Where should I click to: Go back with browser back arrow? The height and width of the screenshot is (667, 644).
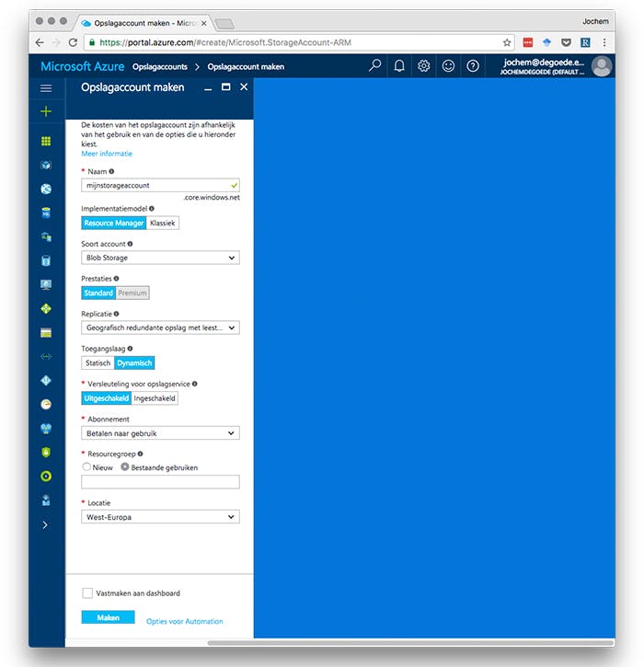coord(40,42)
